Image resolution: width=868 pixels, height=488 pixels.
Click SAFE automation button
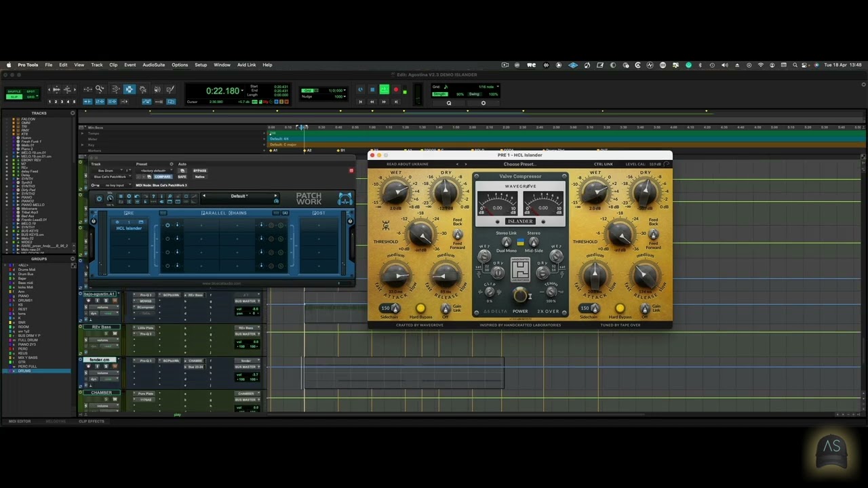click(182, 177)
